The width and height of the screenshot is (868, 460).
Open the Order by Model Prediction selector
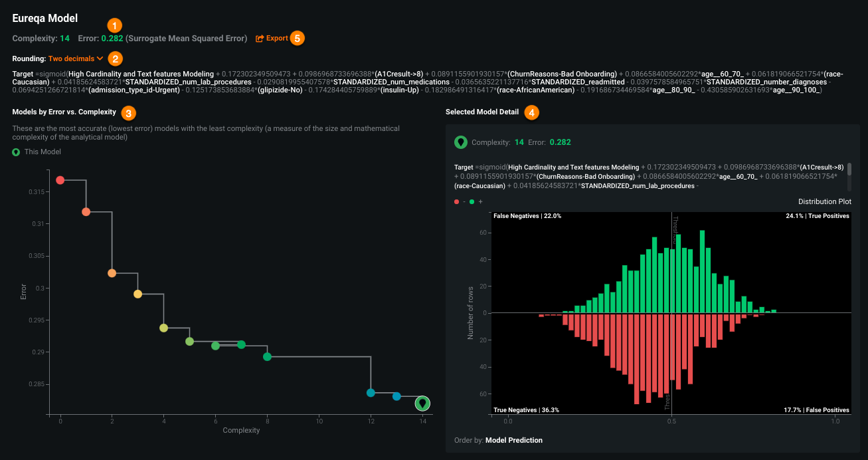pos(513,440)
